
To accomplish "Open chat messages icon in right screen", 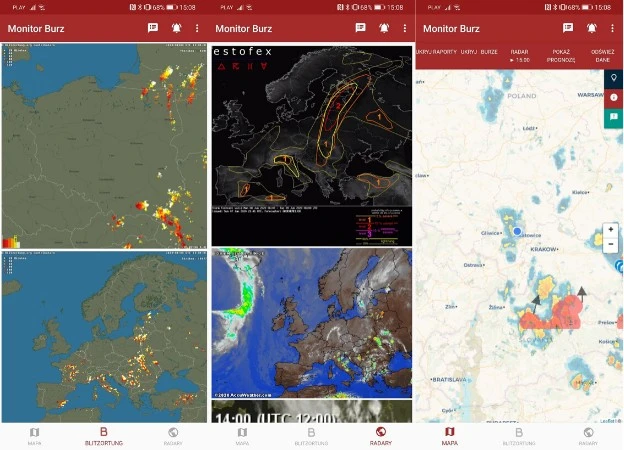I will click(x=568, y=28).
